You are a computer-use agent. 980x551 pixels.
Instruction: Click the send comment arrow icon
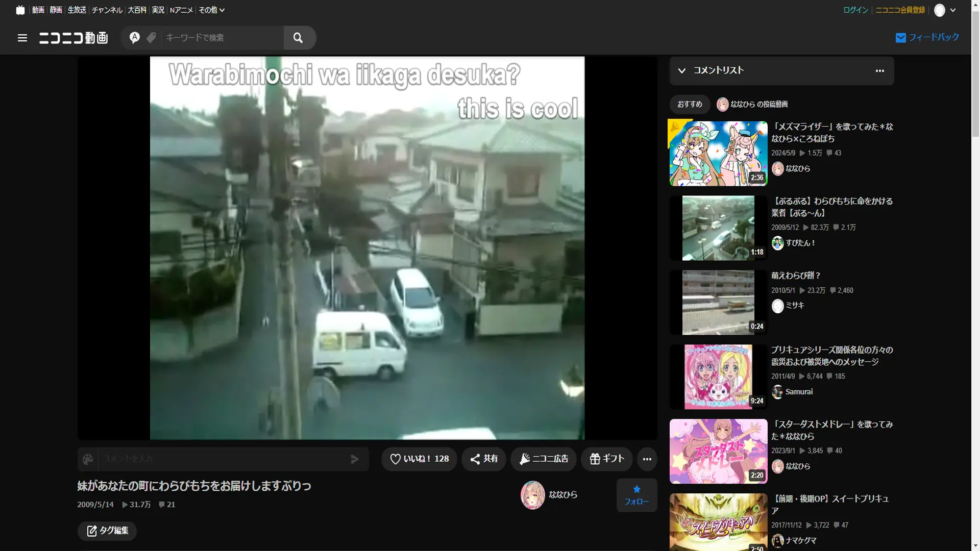(355, 459)
